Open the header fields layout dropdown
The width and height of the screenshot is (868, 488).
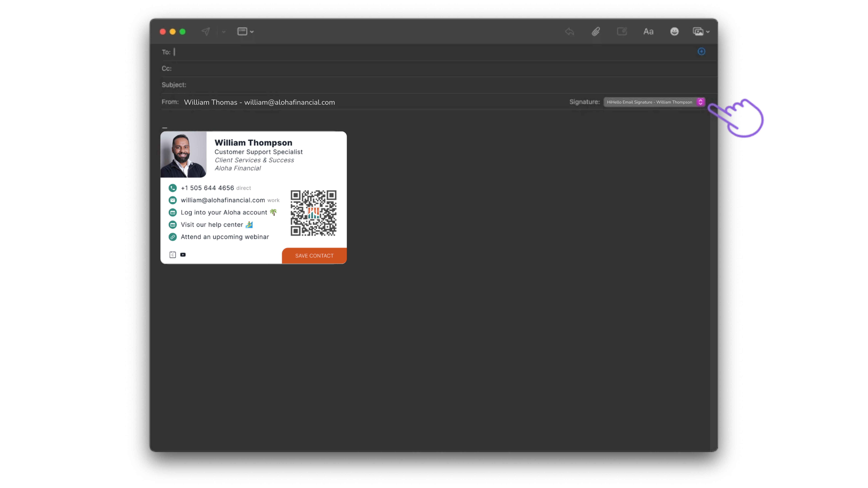pyautogui.click(x=246, y=31)
